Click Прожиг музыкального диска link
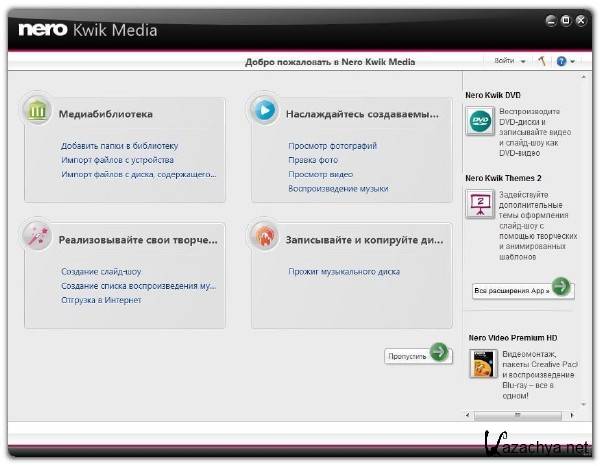The height and width of the screenshot is (466, 600). click(x=344, y=271)
